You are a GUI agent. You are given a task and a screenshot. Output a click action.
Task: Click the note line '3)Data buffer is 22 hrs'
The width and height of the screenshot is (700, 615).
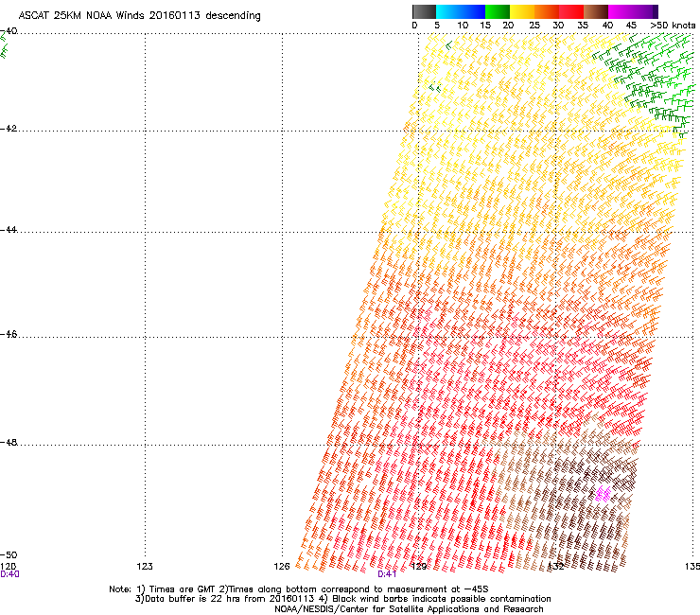[x=342, y=599]
